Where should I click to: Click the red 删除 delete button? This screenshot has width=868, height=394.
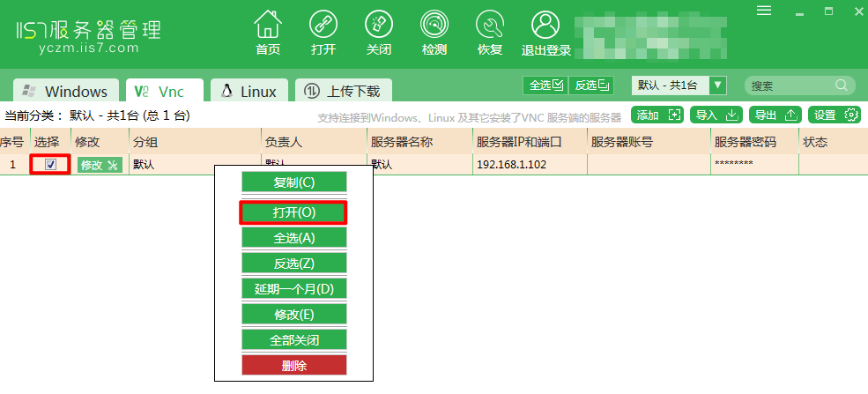coord(293,365)
